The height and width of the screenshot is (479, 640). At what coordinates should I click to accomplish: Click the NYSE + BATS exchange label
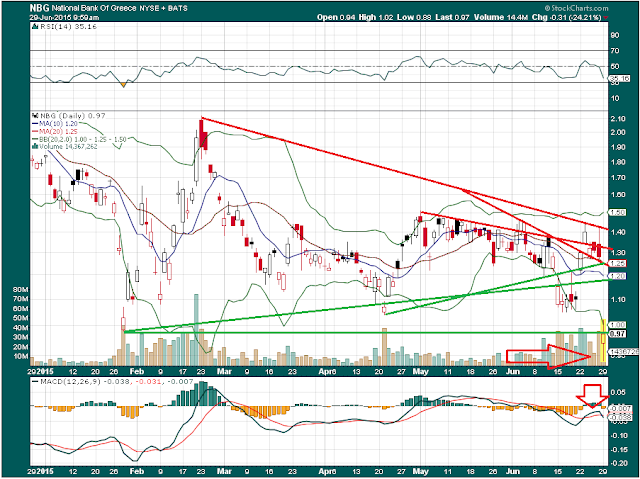pos(162,8)
